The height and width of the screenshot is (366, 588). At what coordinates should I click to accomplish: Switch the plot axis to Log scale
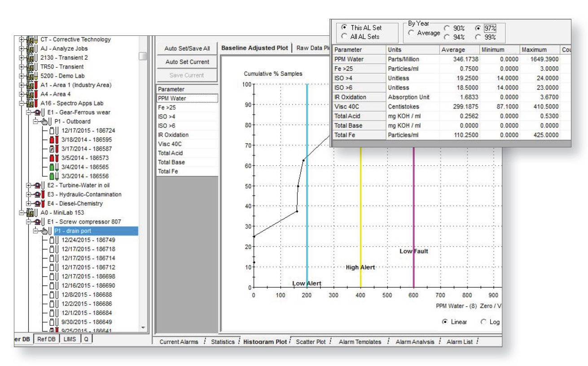click(483, 322)
